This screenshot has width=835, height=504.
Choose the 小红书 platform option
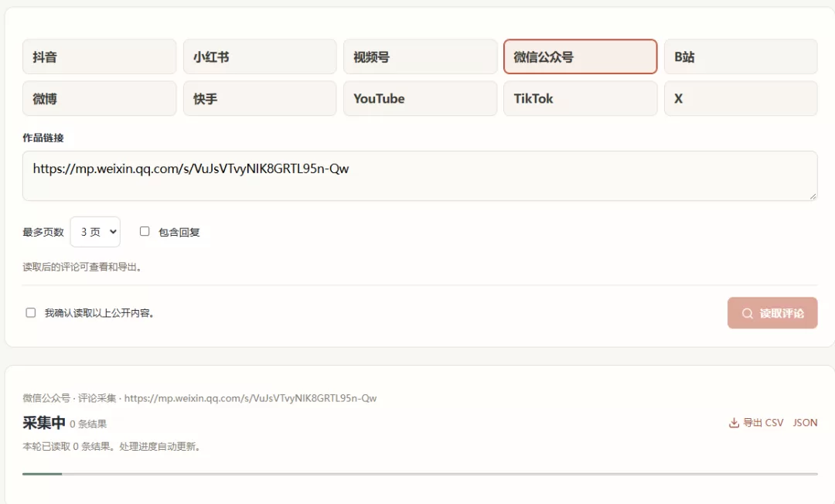260,56
